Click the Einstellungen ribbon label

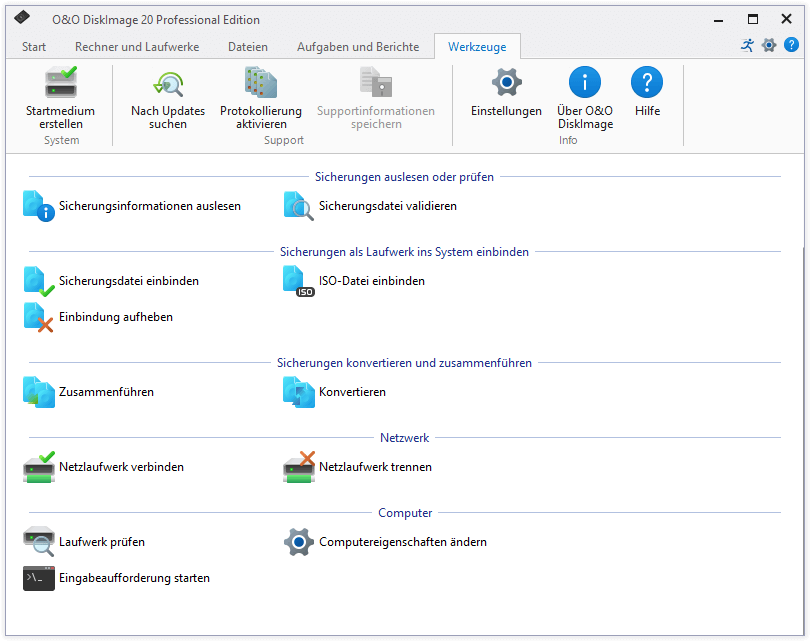[x=506, y=111]
